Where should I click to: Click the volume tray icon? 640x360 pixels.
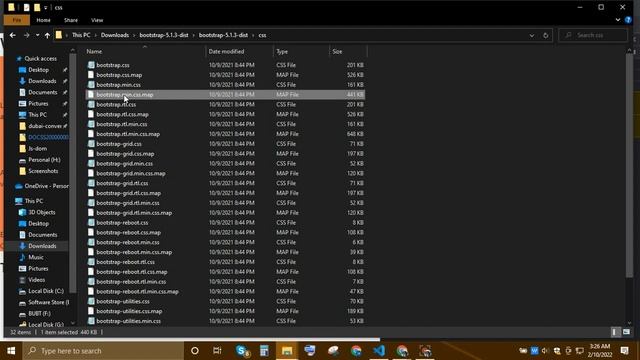pyautogui.click(x=545, y=351)
